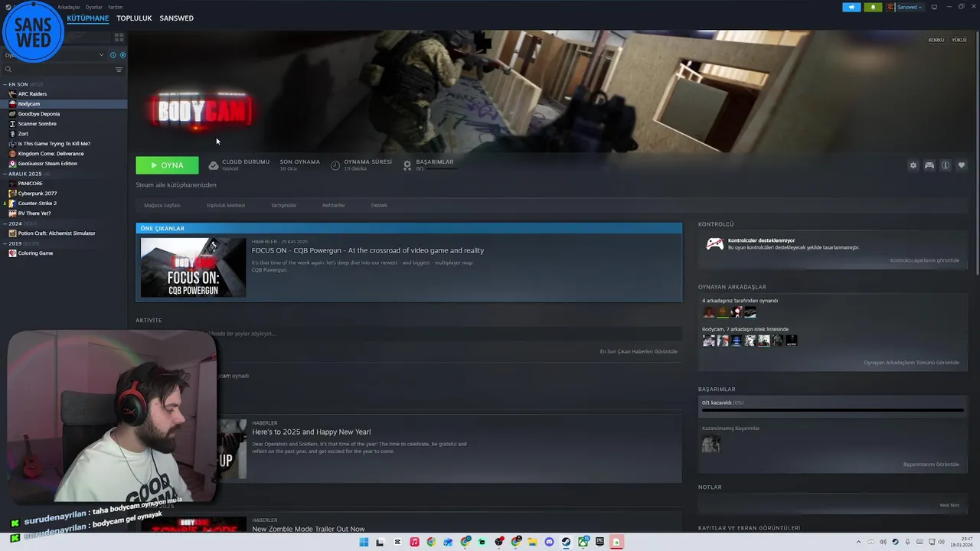The width and height of the screenshot is (980, 551).
Task: Click Oynayan Arkadaşların Tümünü Görüntüle
Action: [x=911, y=363]
